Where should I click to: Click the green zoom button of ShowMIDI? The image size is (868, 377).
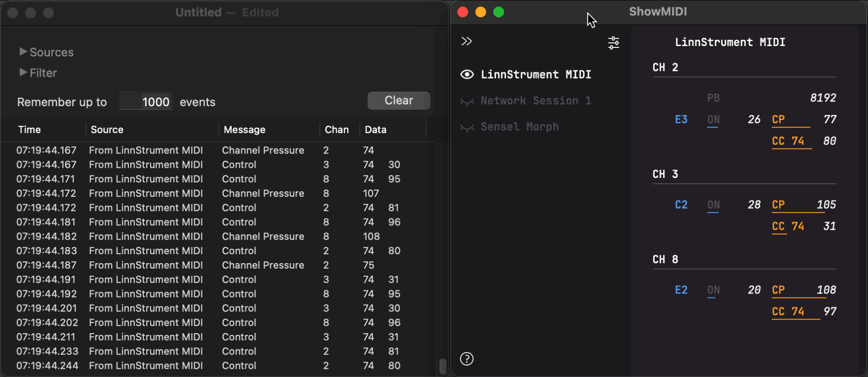tap(499, 12)
